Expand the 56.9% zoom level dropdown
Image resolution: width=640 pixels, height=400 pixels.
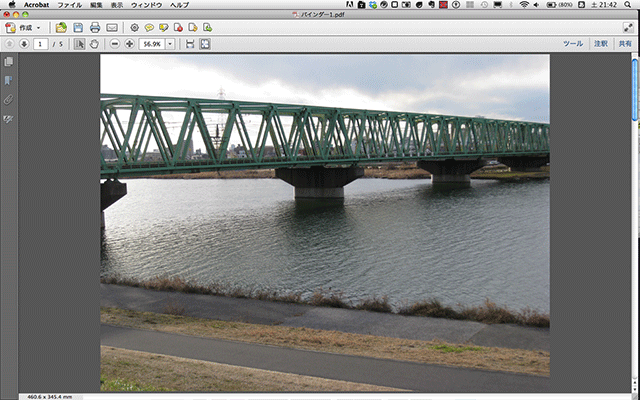coord(170,44)
